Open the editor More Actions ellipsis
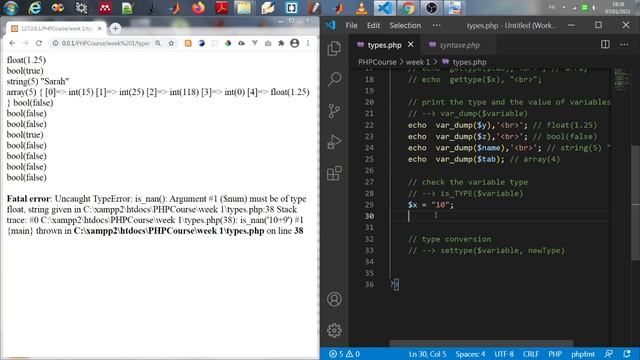This screenshot has height=360, width=640. [624, 44]
